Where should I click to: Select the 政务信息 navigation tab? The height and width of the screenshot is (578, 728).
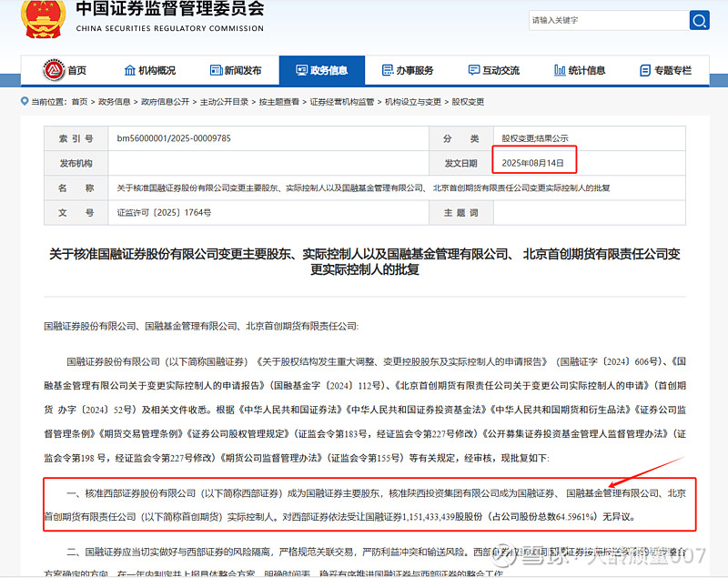tap(322, 71)
